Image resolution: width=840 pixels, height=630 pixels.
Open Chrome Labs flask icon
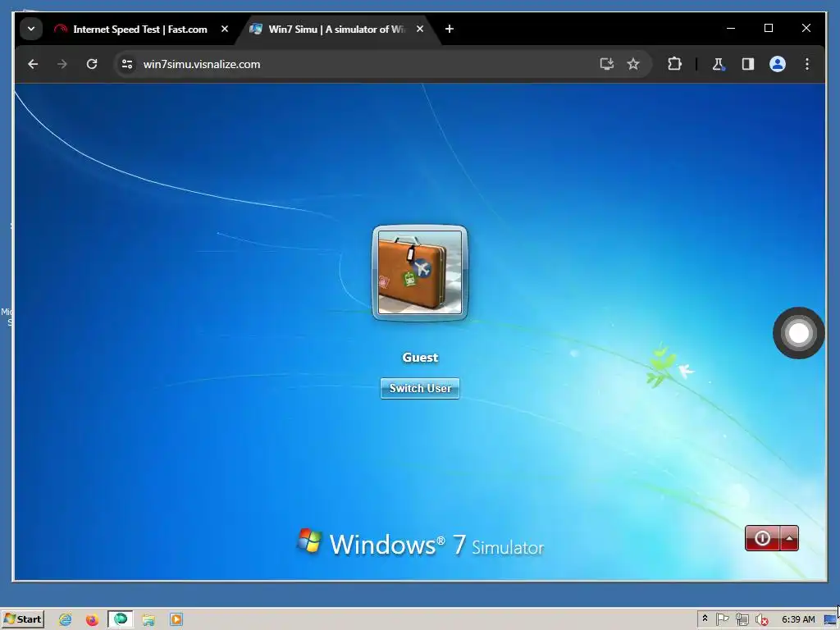(719, 64)
